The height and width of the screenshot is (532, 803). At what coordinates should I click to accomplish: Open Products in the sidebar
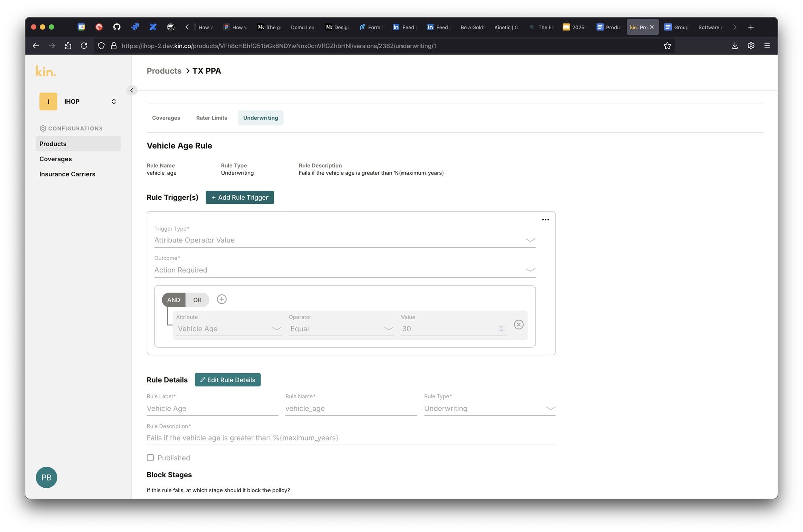click(78, 144)
